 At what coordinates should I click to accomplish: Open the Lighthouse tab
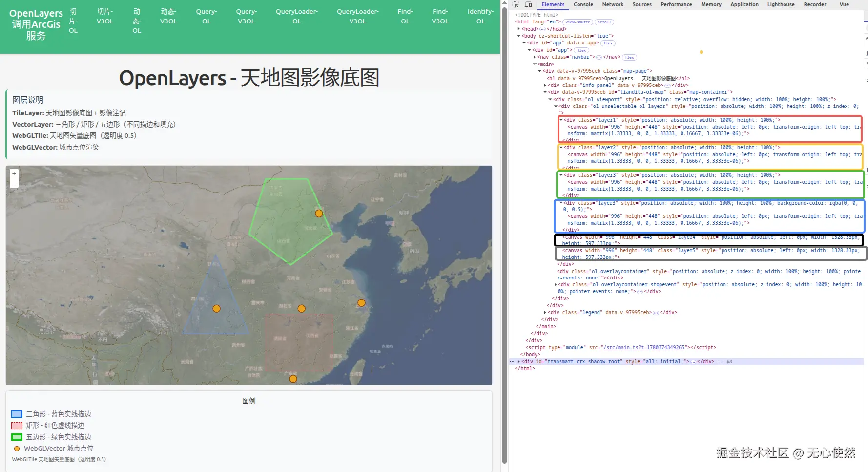[x=781, y=4]
